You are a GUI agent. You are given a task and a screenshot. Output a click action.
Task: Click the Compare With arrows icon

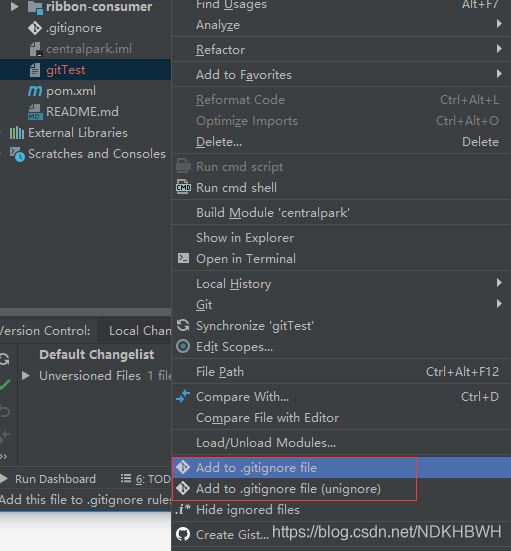[183, 396]
